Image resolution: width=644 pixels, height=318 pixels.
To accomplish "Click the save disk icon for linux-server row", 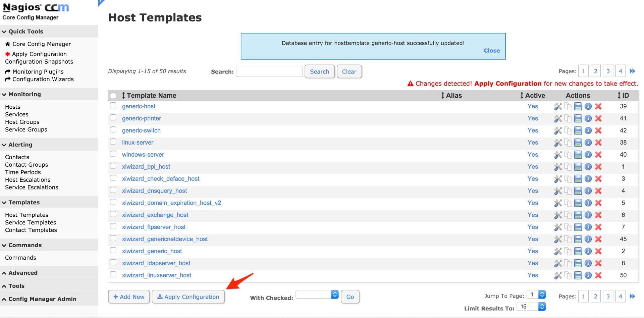I will tap(578, 143).
